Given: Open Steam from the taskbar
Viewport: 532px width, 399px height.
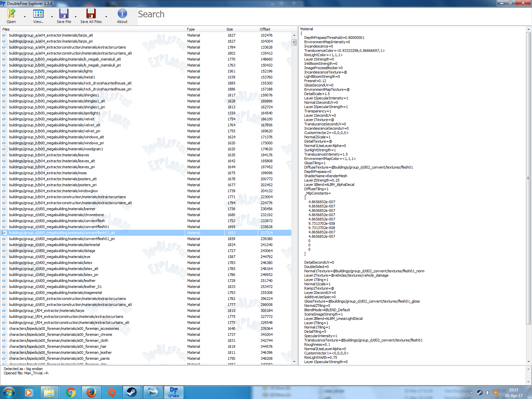Looking at the screenshot, I should 132,393.
